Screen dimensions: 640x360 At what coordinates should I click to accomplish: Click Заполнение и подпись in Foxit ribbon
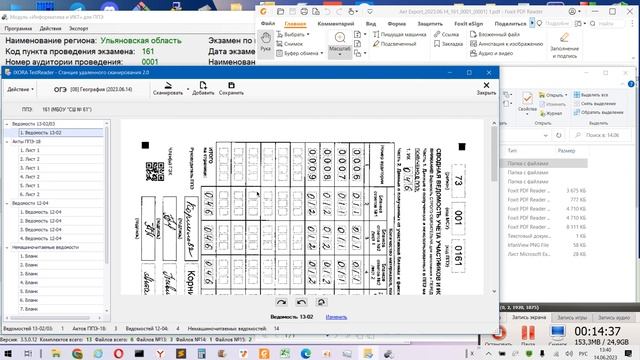564,45
